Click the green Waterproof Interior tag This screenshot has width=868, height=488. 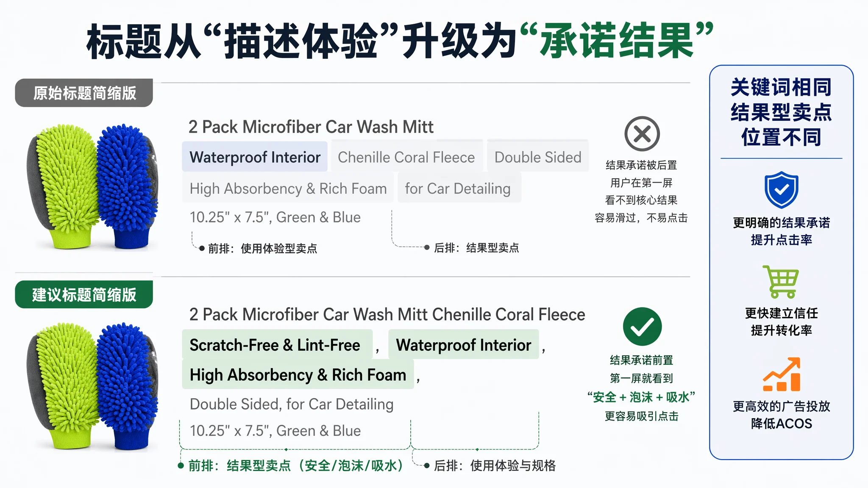463,345
